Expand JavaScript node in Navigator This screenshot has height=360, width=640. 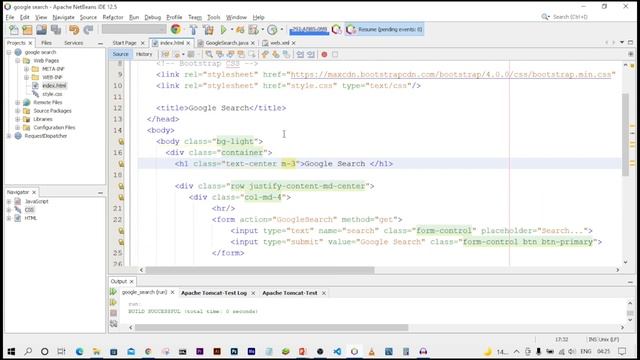point(9,201)
